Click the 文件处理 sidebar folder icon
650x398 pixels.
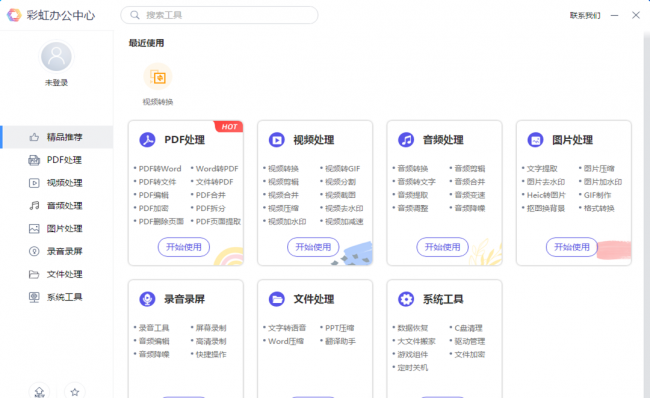pyautogui.click(x=34, y=274)
